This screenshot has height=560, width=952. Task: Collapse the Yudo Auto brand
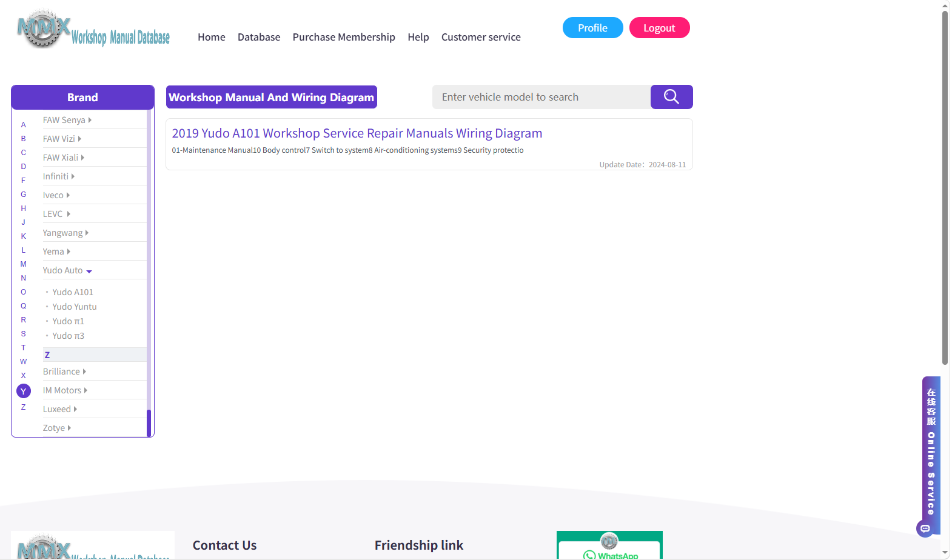(67, 270)
